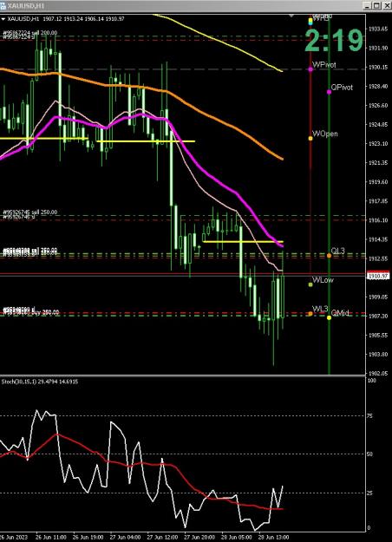This screenshot has width=392, height=542.
Task: Click the 2:19 candle countdown timer
Action: tap(334, 41)
